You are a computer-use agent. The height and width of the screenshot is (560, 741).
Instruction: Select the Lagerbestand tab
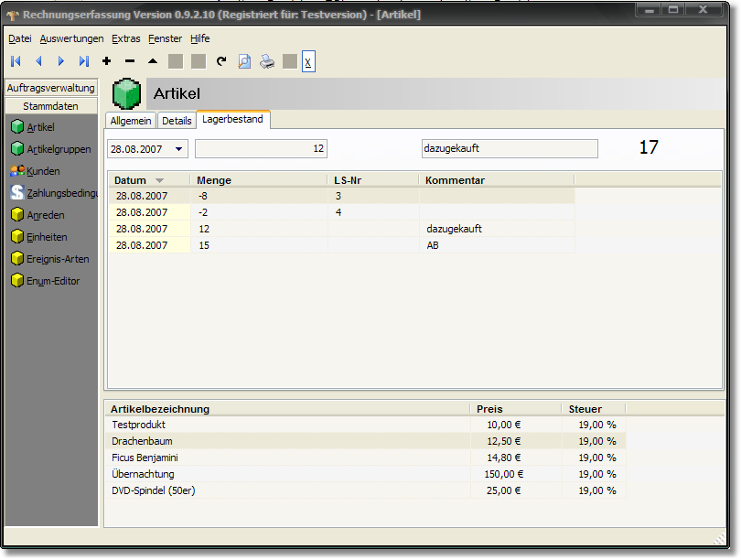point(233,120)
